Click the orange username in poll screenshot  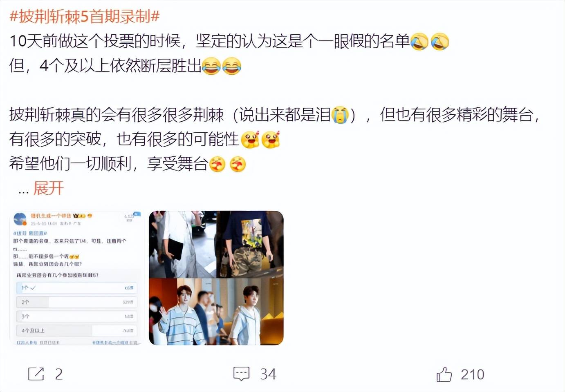coord(51,216)
